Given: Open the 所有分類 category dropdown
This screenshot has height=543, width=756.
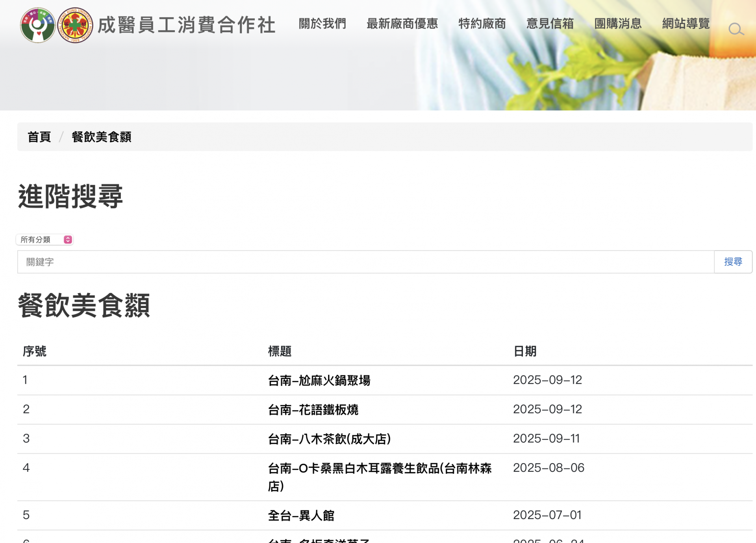Looking at the screenshot, I should coord(45,240).
